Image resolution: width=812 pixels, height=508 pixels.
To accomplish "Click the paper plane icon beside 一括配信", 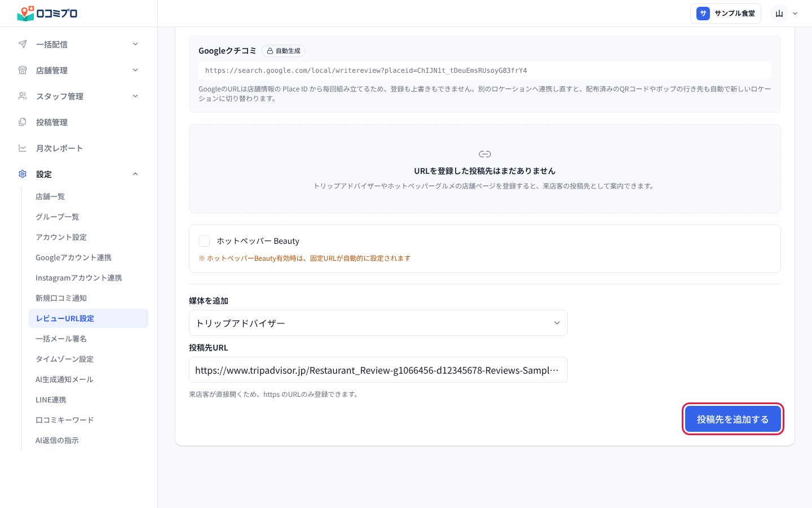I will point(23,44).
